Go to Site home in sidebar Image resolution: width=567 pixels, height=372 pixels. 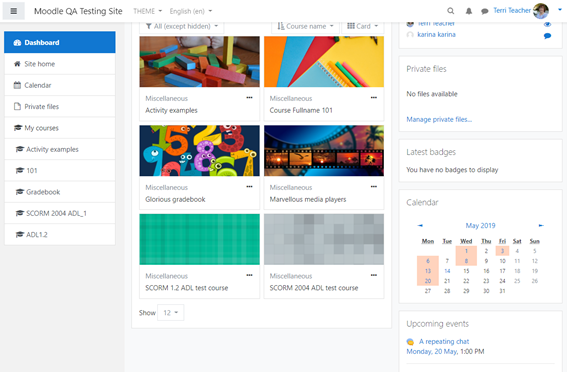click(60, 64)
